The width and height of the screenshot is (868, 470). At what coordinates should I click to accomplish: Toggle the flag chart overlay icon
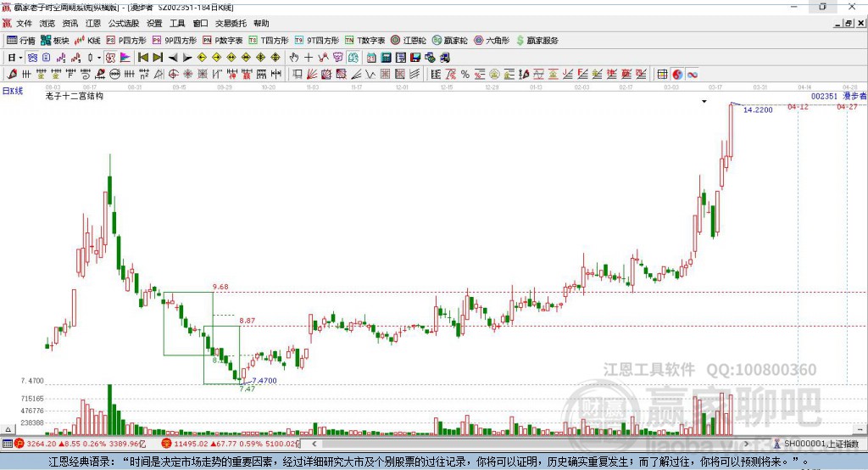[125, 58]
